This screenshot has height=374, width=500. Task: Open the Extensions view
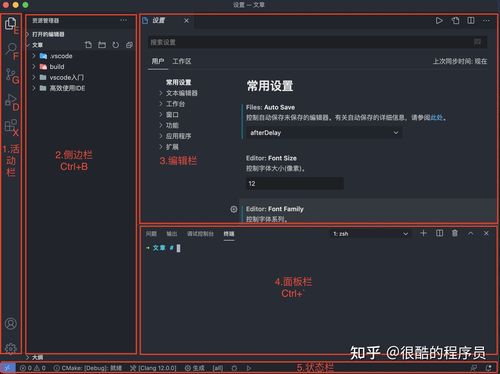[11, 125]
